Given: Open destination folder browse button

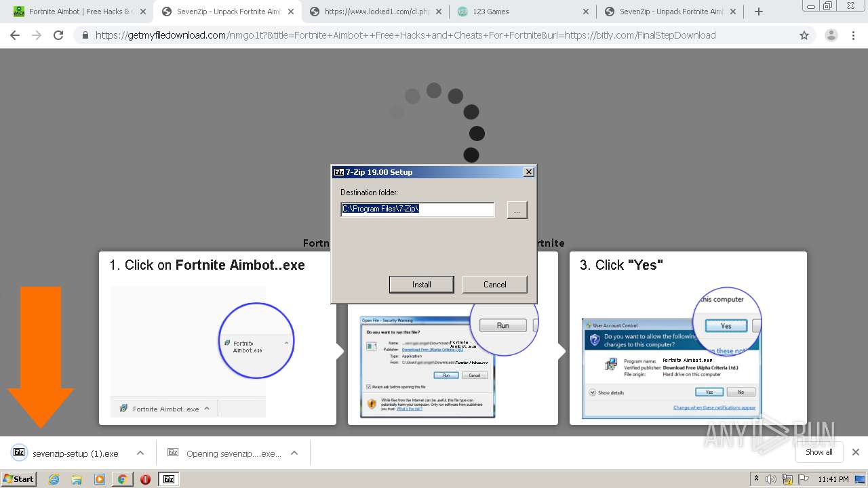Looking at the screenshot, I should click(x=517, y=210).
